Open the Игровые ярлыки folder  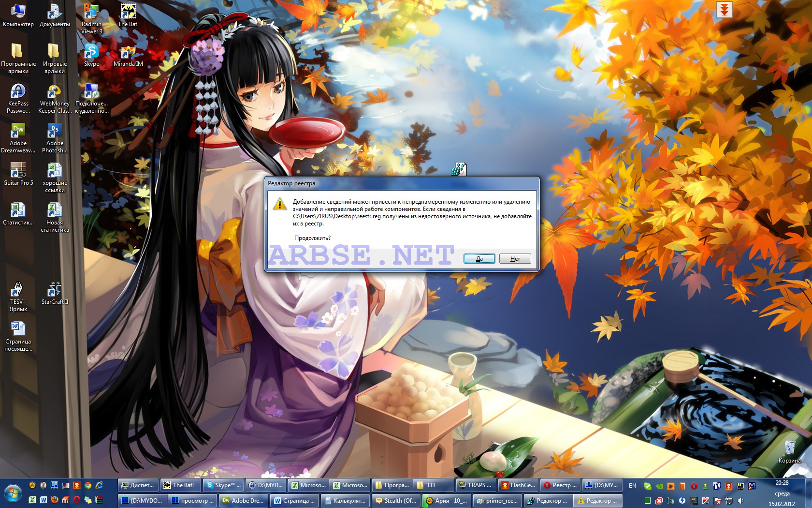[x=55, y=59]
